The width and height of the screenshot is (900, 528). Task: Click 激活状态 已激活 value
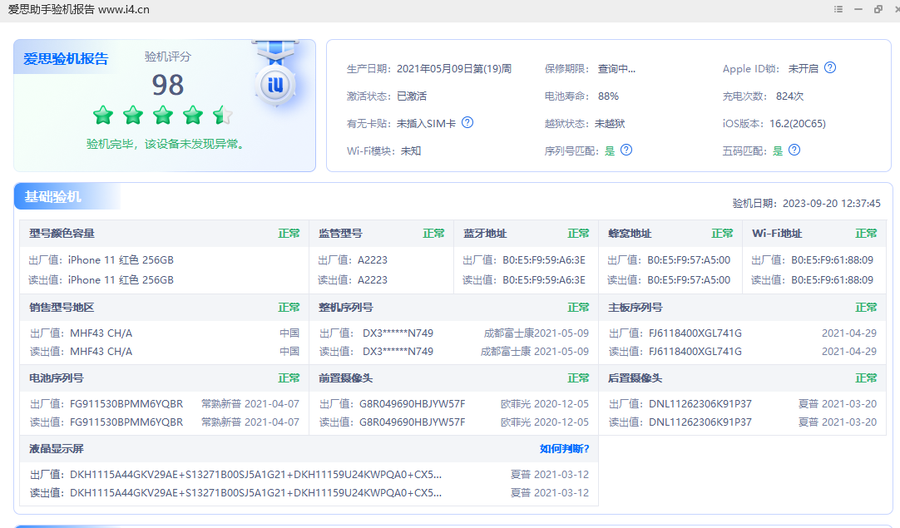pyautogui.click(x=412, y=96)
